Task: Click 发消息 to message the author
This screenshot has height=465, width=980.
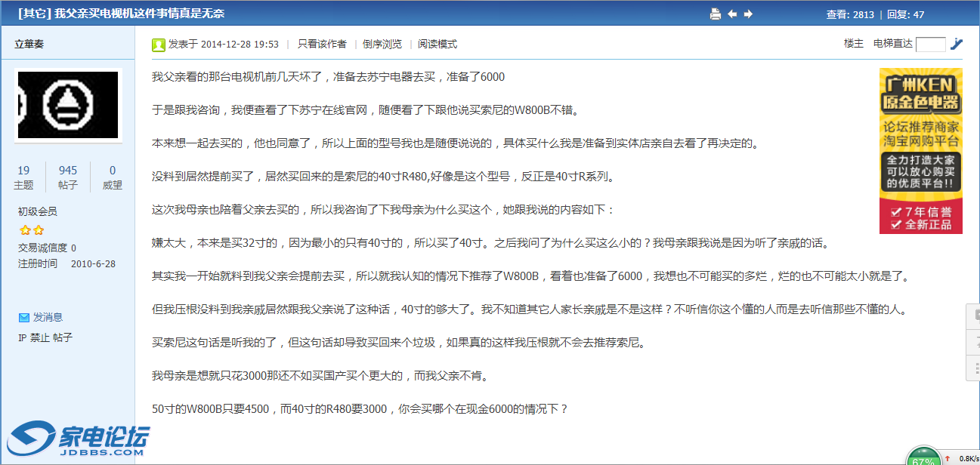Action: coord(48,317)
